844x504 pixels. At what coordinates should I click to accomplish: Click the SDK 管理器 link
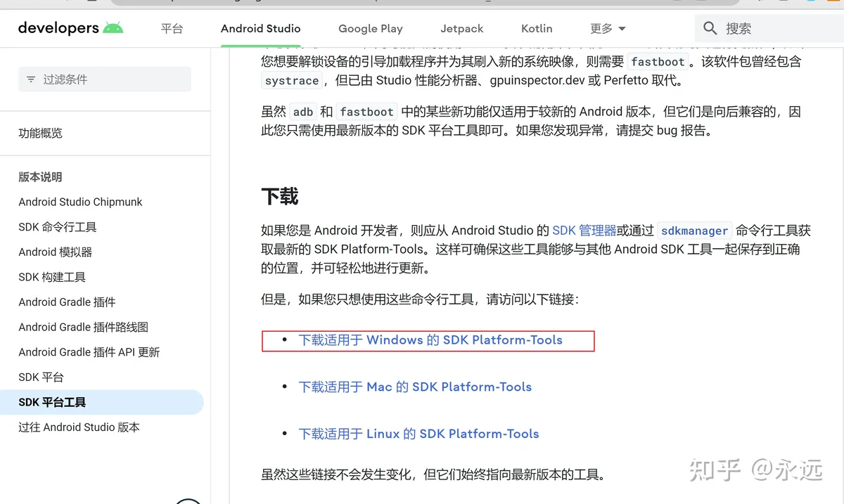coord(584,231)
